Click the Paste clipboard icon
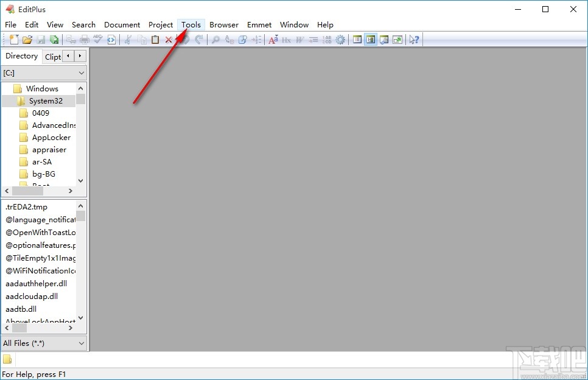 (x=155, y=40)
